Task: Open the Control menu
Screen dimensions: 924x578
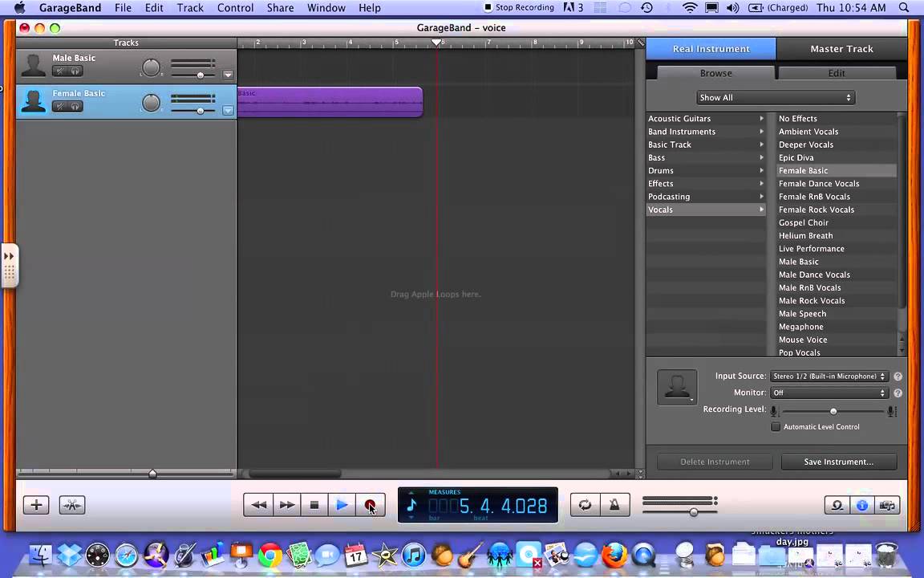Action: [235, 8]
